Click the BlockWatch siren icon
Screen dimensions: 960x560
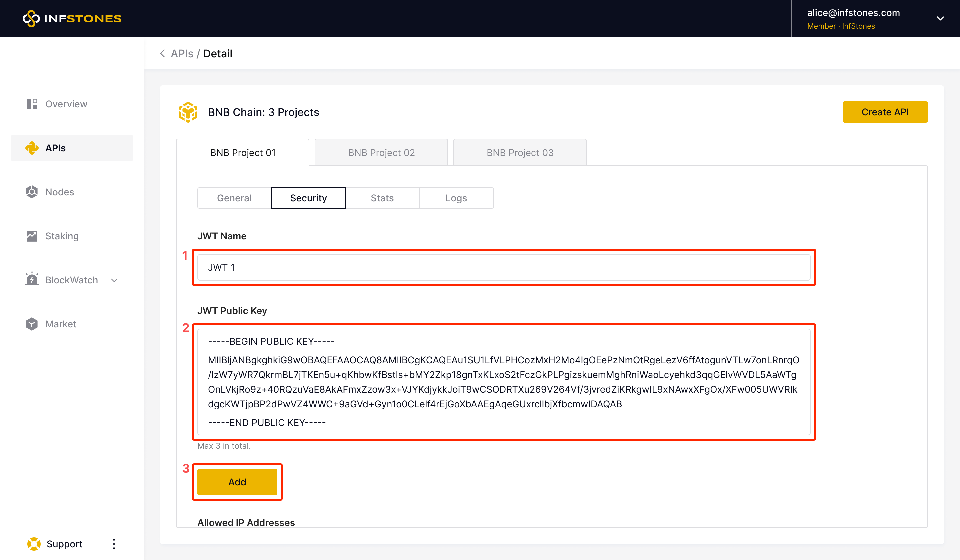(x=32, y=279)
